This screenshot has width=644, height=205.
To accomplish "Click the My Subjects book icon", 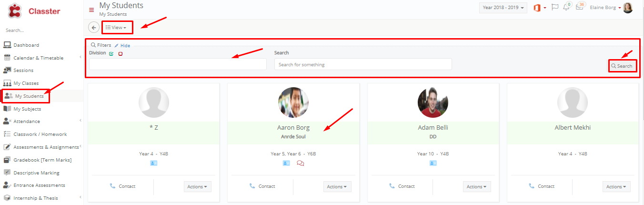I will 7,109.
